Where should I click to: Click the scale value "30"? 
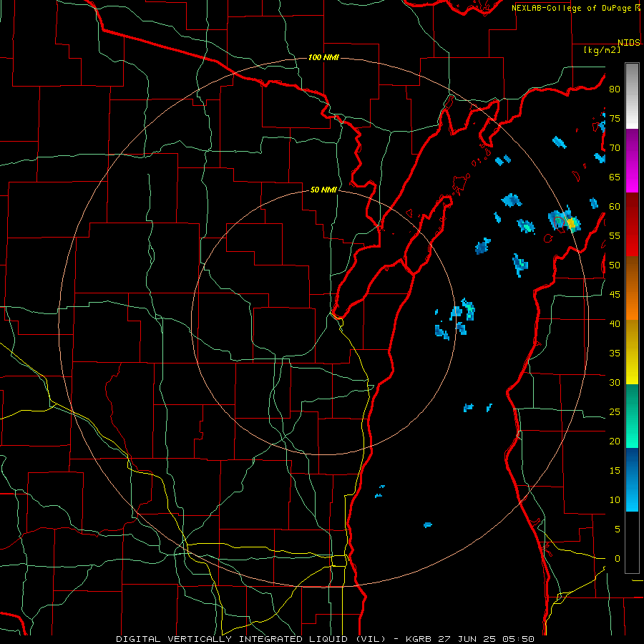tap(615, 383)
